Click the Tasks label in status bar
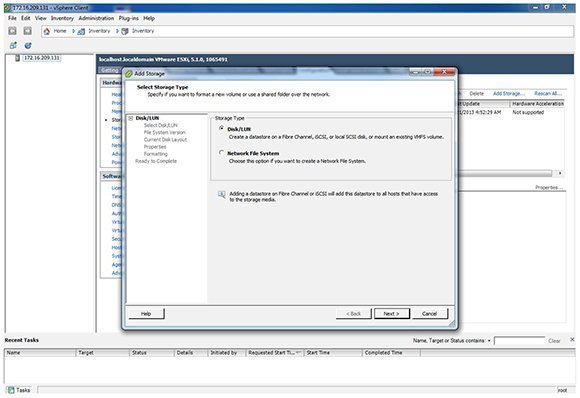 [23, 390]
